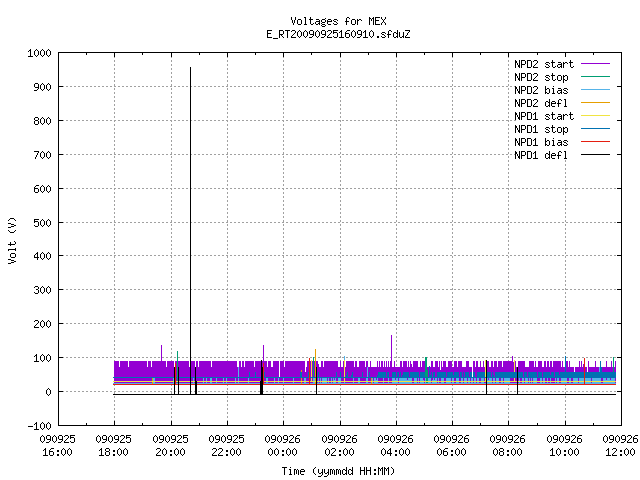Screen dimensions: 640x480
Task: Click the 900 y-axis tick label
Action: point(42,87)
